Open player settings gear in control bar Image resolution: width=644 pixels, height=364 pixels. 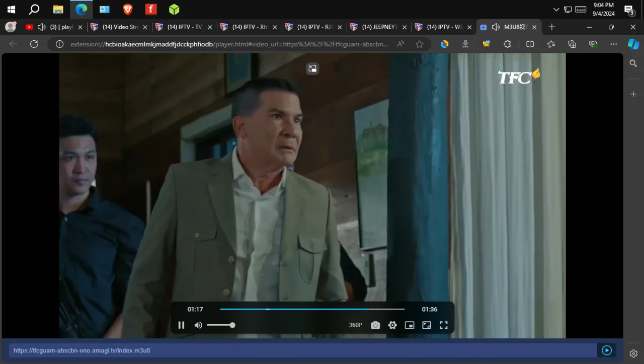(x=392, y=325)
